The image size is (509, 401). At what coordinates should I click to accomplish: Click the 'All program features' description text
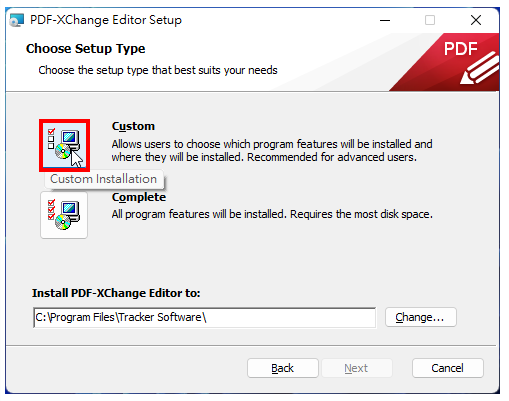coord(272,214)
